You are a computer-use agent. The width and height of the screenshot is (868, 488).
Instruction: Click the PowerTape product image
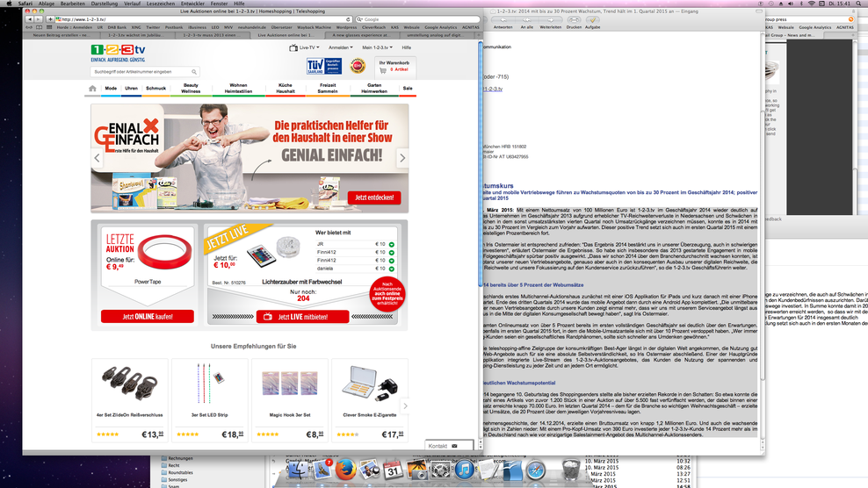164,252
